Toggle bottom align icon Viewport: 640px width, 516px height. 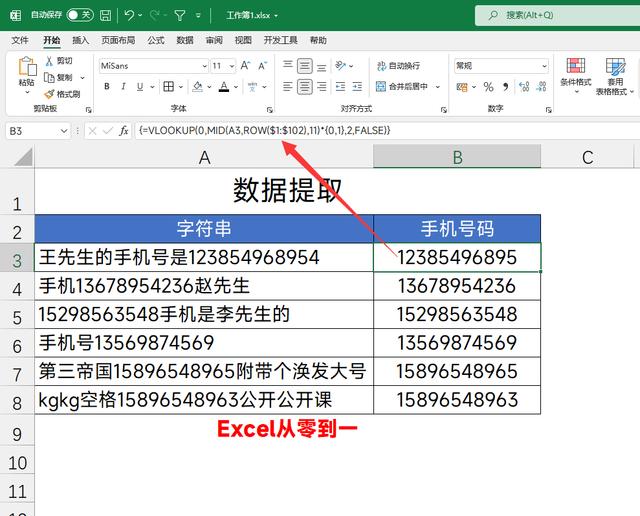[x=322, y=66]
